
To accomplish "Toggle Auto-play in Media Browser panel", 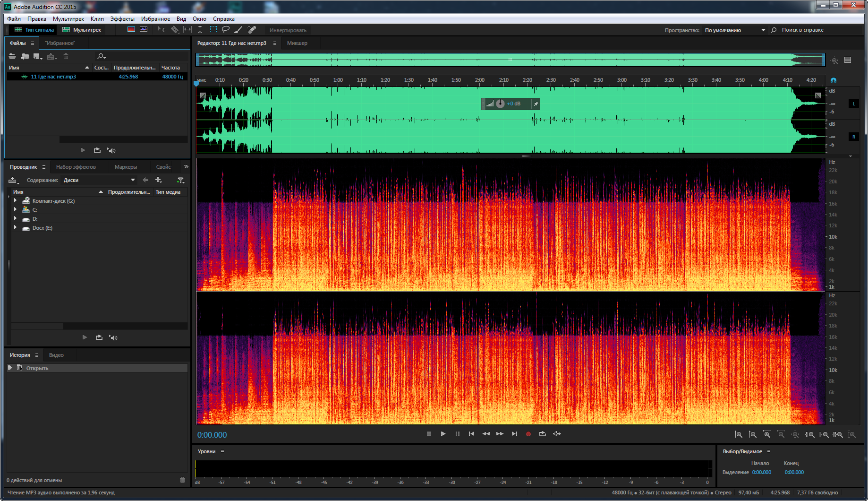I will pos(113,337).
